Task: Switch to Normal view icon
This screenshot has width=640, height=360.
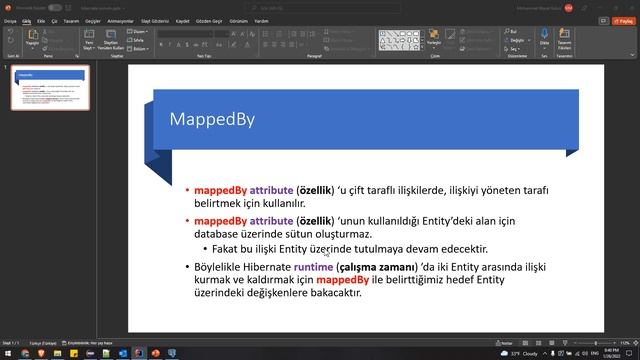Action: (x=525, y=343)
